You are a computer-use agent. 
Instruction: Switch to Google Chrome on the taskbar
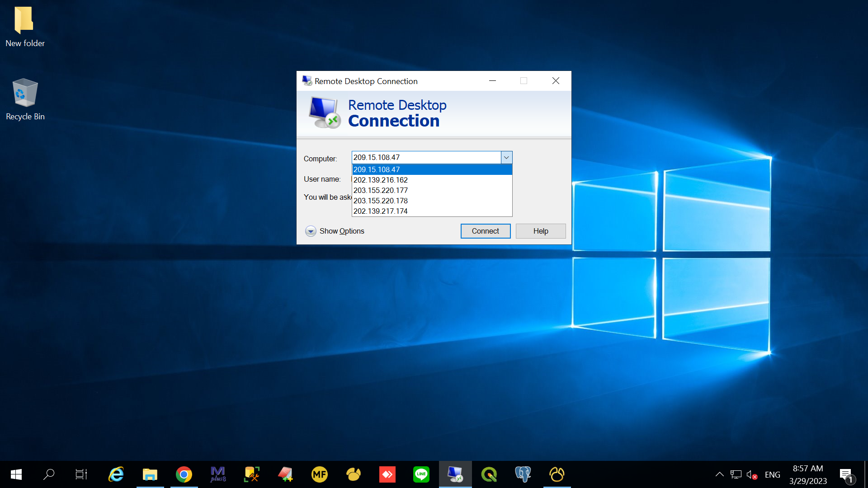(x=184, y=474)
